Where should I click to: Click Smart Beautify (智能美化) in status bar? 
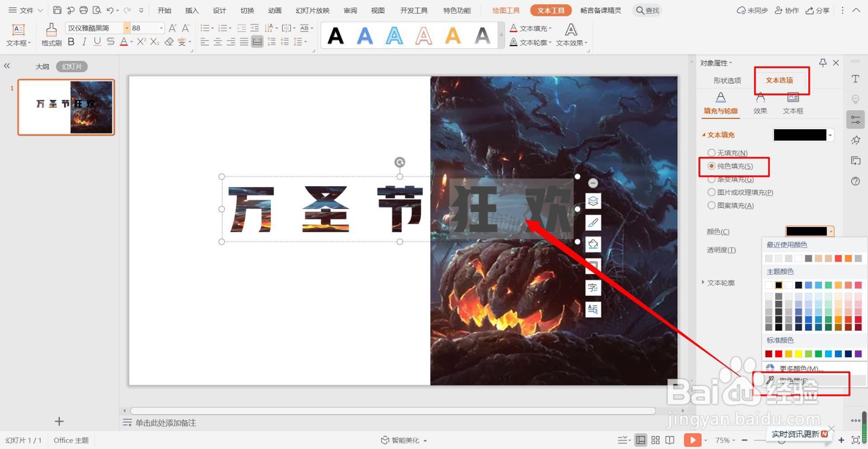[x=404, y=440]
